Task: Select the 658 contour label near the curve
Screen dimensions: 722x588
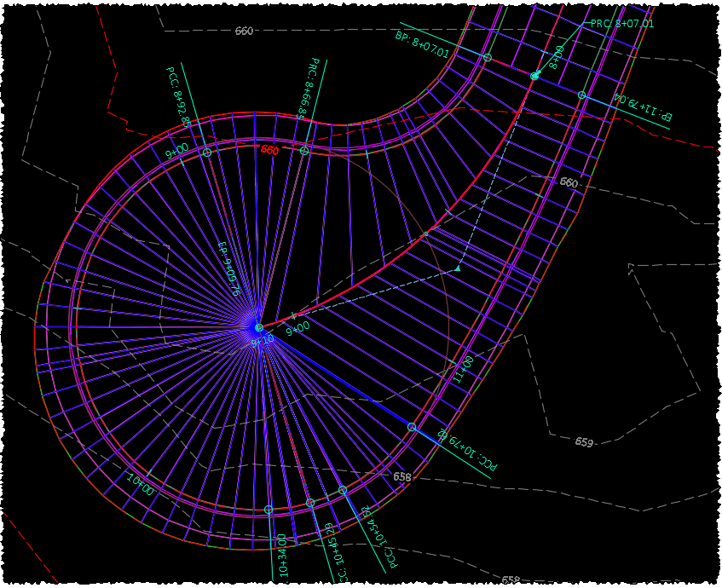Action: point(401,476)
